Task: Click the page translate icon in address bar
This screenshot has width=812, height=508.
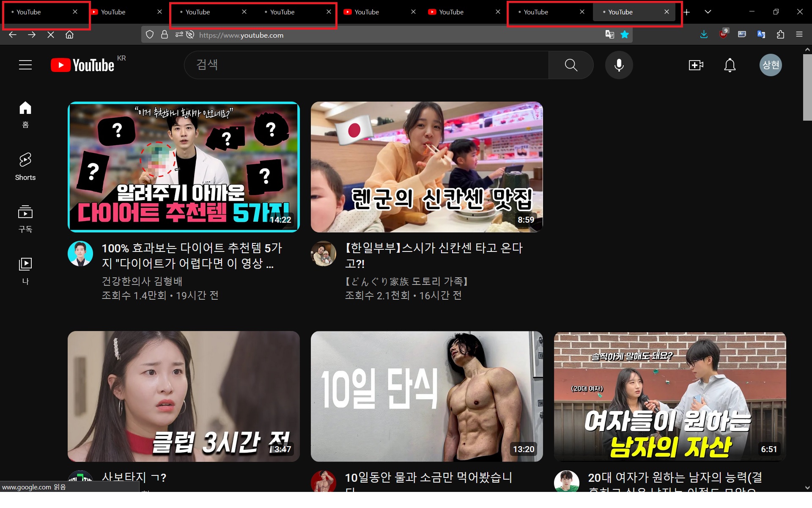Action: coord(609,35)
